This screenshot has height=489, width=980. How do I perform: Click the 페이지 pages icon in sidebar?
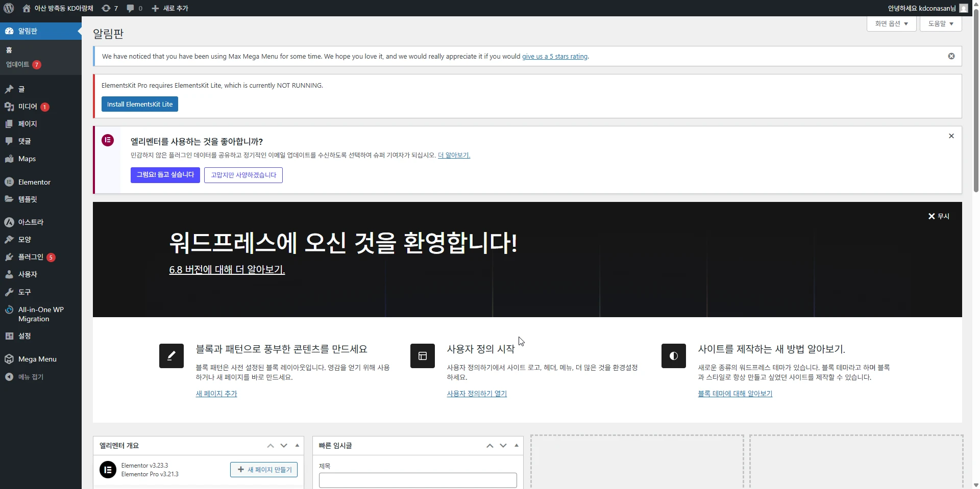[9, 124]
